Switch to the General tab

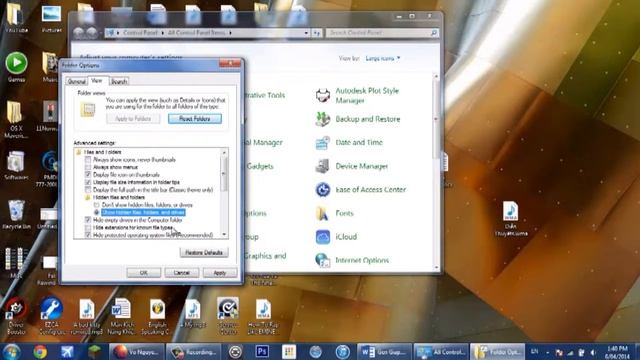coord(76,82)
